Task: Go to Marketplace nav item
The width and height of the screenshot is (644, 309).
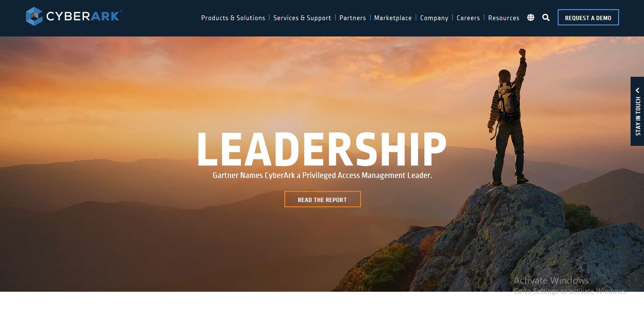Action: tap(393, 18)
